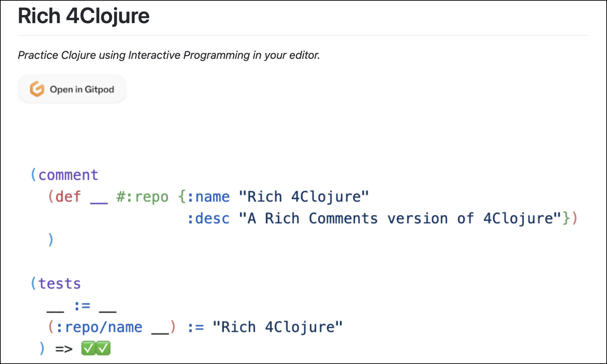Click the "Rich 4Clojure" string in tests
Image resolution: width=607 pixels, height=364 pixels.
(278, 327)
